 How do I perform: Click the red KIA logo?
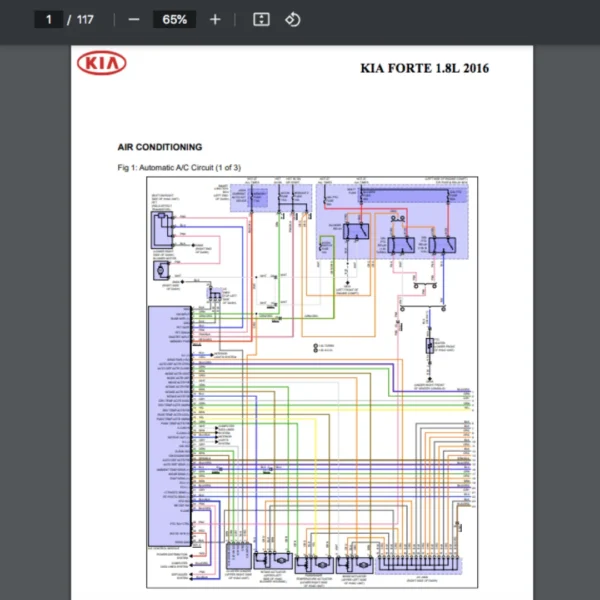[102, 64]
